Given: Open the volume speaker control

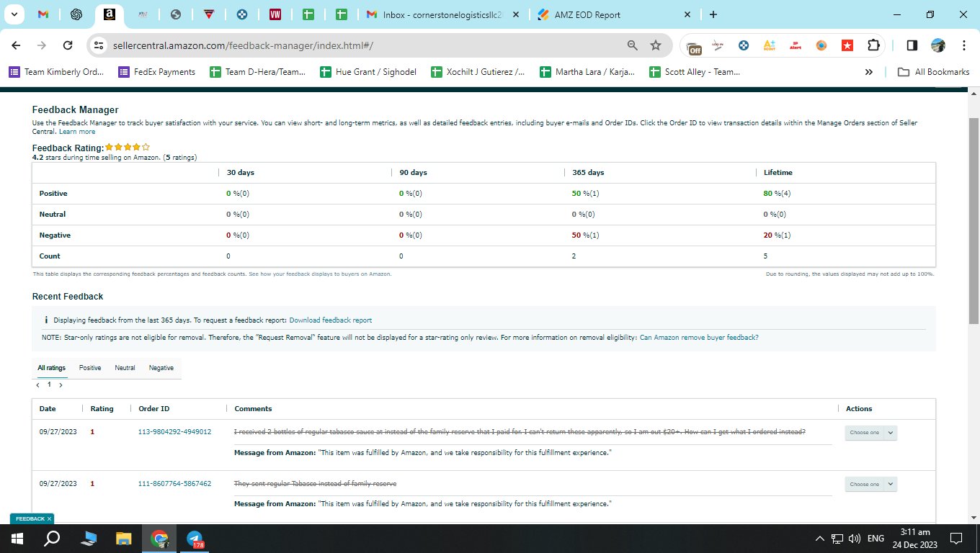Looking at the screenshot, I should point(855,539).
